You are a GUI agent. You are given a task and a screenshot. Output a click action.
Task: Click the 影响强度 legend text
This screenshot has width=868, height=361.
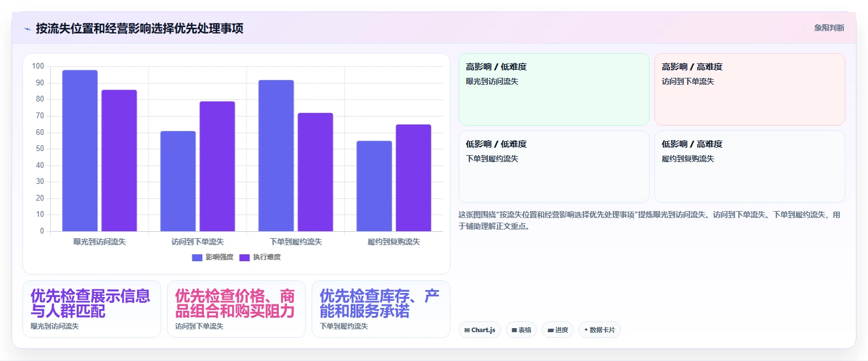click(x=219, y=257)
